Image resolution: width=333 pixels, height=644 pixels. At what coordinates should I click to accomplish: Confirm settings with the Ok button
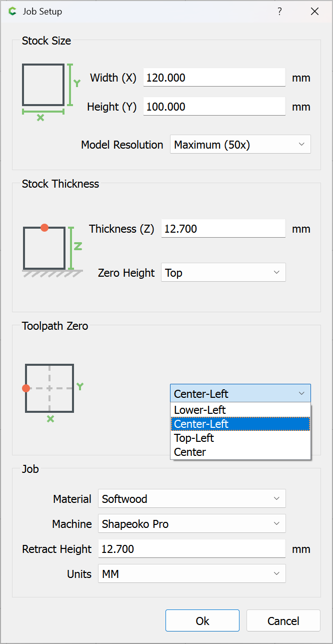(x=202, y=621)
